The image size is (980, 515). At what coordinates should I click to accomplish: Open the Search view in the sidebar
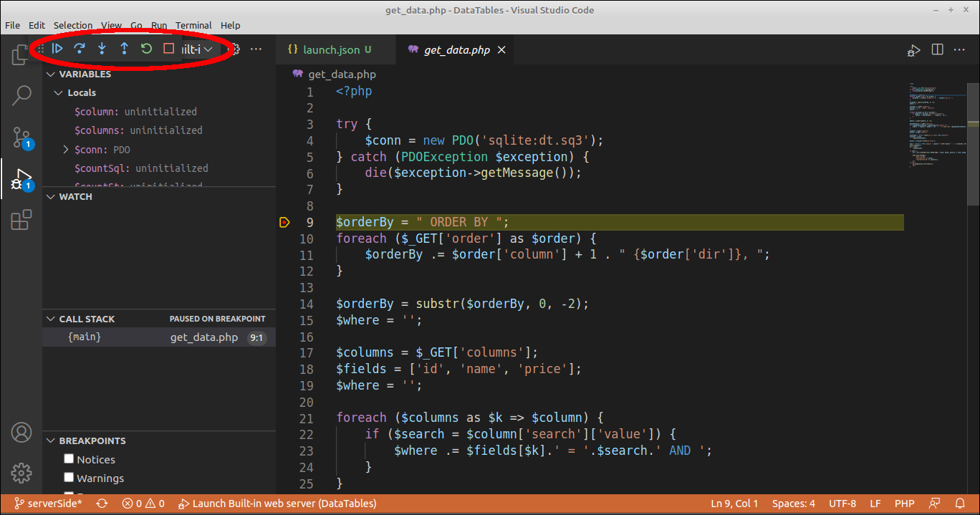[21, 95]
